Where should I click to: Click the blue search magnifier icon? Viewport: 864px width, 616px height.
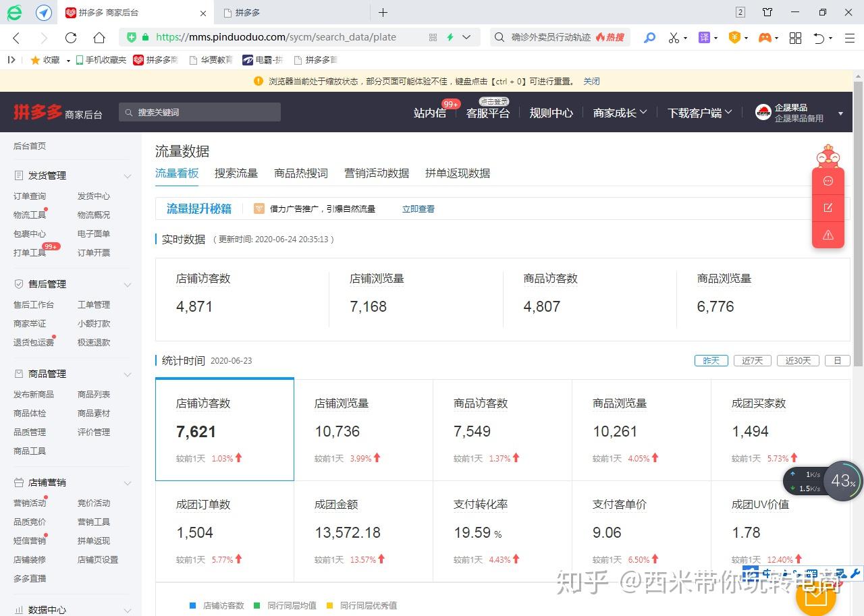coord(649,38)
